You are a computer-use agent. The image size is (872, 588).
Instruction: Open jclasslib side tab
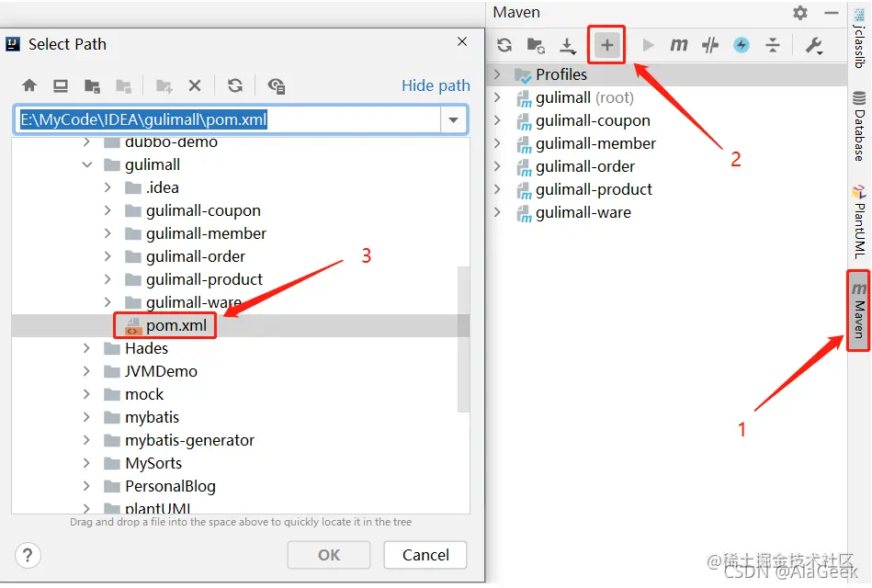click(x=859, y=39)
